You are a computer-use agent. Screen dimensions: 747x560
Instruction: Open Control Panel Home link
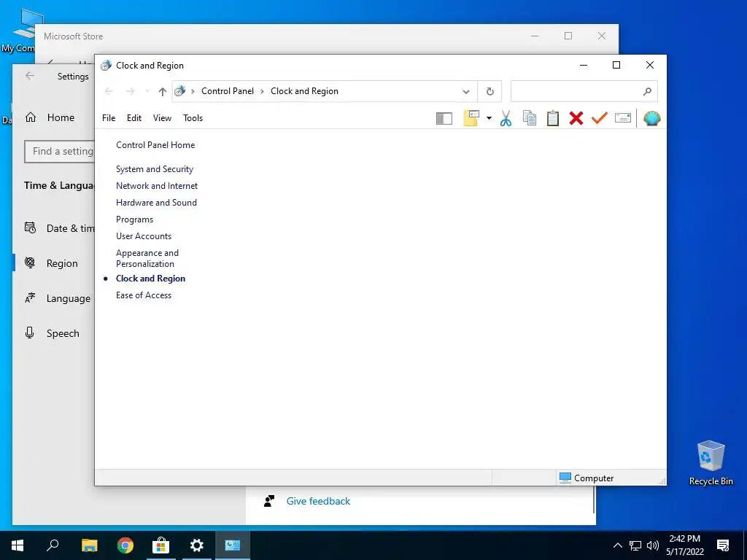pos(155,145)
